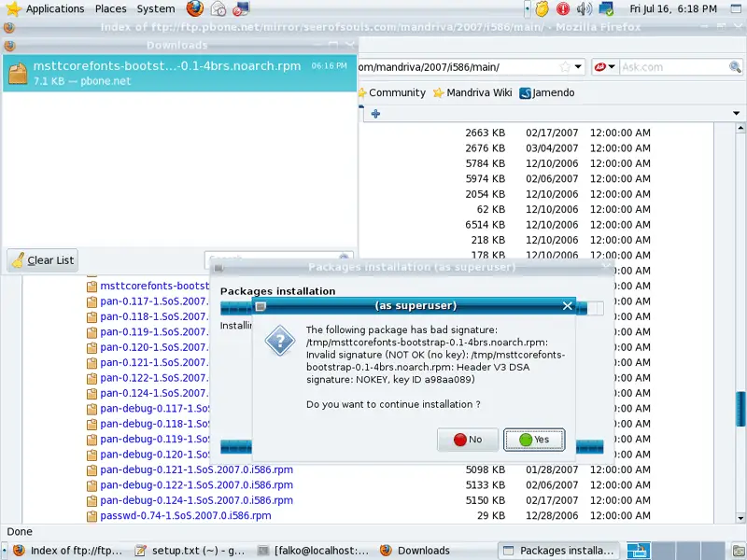Open the address bar history dropdown arrow
The height and width of the screenshot is (560, 747).
tap(578, 66)
